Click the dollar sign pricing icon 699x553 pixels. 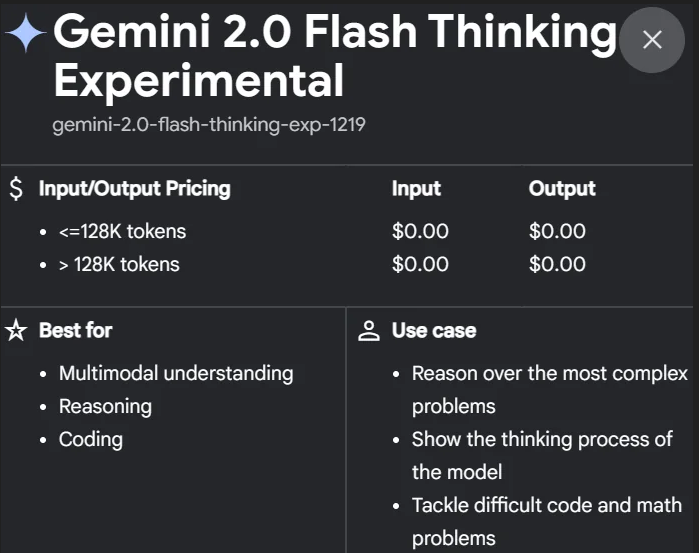pos(16,189)
